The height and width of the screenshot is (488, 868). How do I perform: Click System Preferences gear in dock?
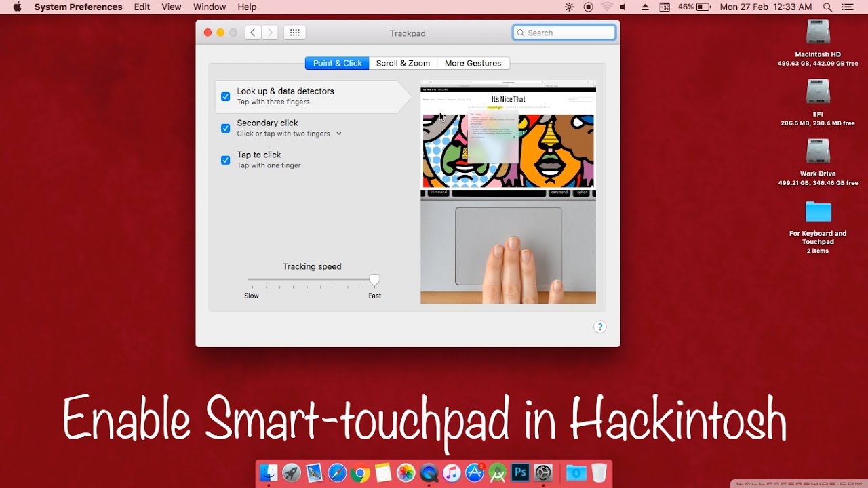coord(543,472)
